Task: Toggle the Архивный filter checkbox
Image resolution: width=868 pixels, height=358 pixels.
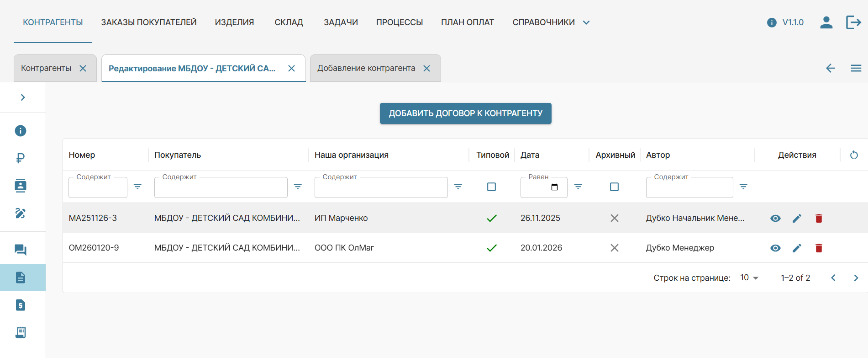Action: point(614,187)
